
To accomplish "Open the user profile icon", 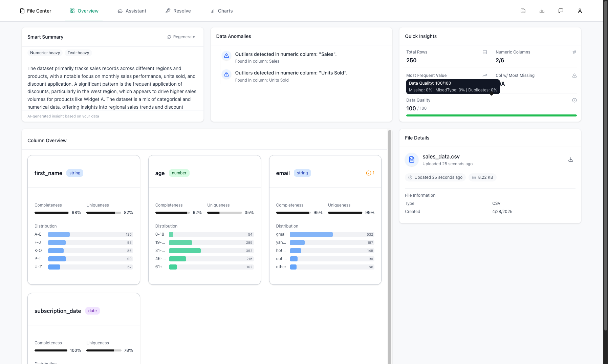I will coord(580,11).
